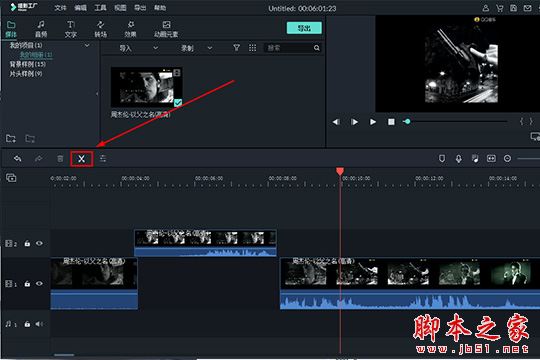540x360 pixels.
Task: Click the mark-in left brace icon
Action: coord(521,121)
